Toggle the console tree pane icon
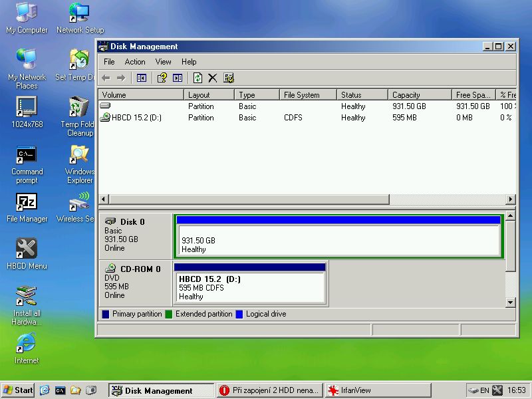Image resolution: width=532 pixels, height=399 pixels. coord(142,78)
